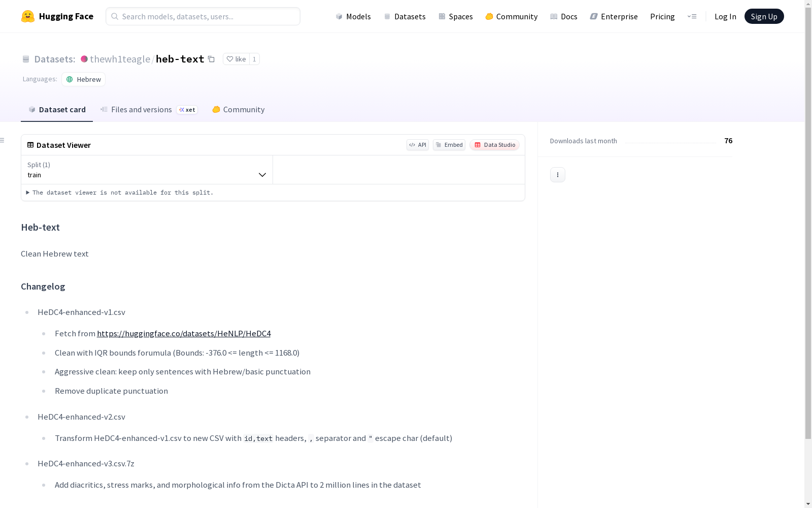The width and height of the screenshot is (812, 508).
Task: Open Docs from top navigation
Action: click(563, 16)
